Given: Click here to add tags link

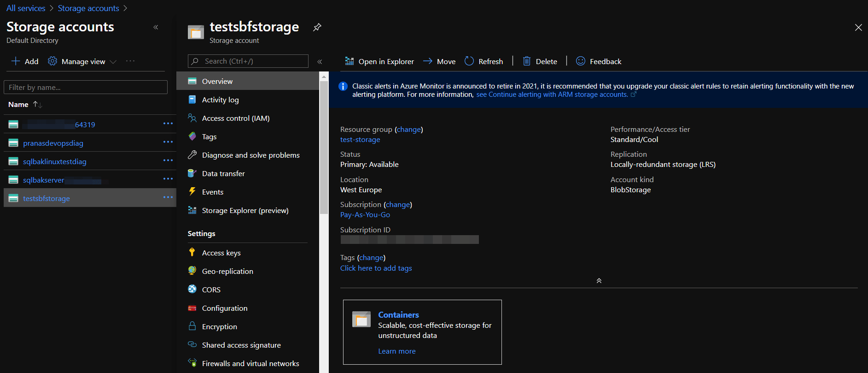Looking at the screenshot, I should coord(376,268).
